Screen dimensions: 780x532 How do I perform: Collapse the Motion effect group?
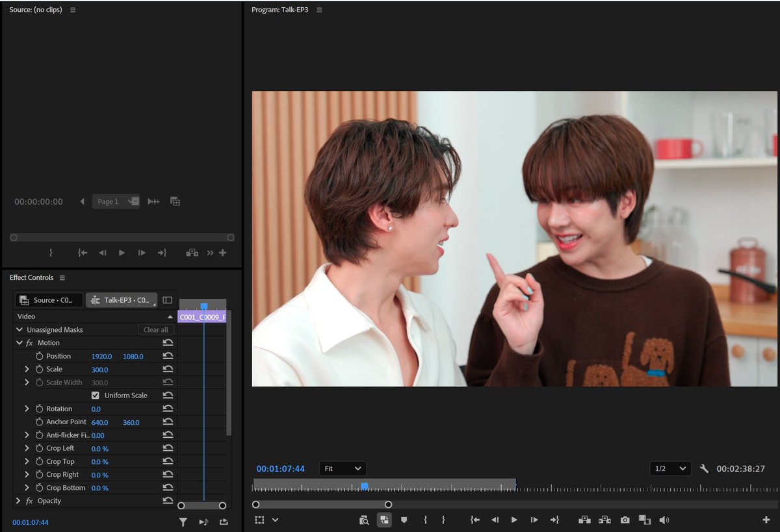pyautogui.click(x=19, y=342)
